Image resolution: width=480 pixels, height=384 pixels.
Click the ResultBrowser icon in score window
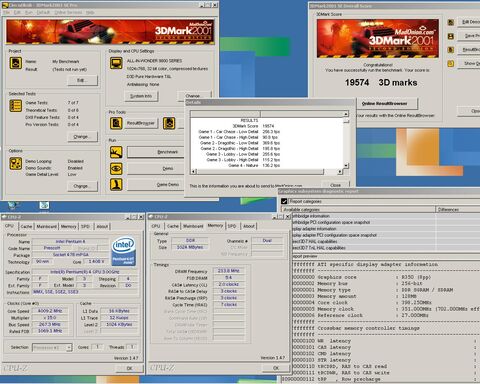coord(451,50)
